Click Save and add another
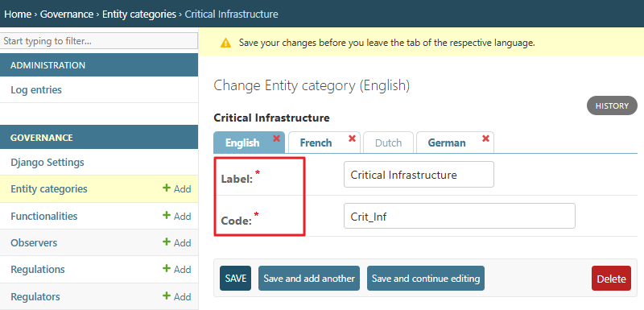 (309, 279)
